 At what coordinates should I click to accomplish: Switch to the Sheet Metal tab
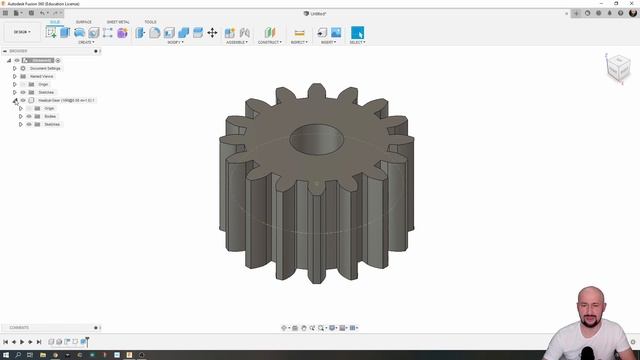[118, 22]
